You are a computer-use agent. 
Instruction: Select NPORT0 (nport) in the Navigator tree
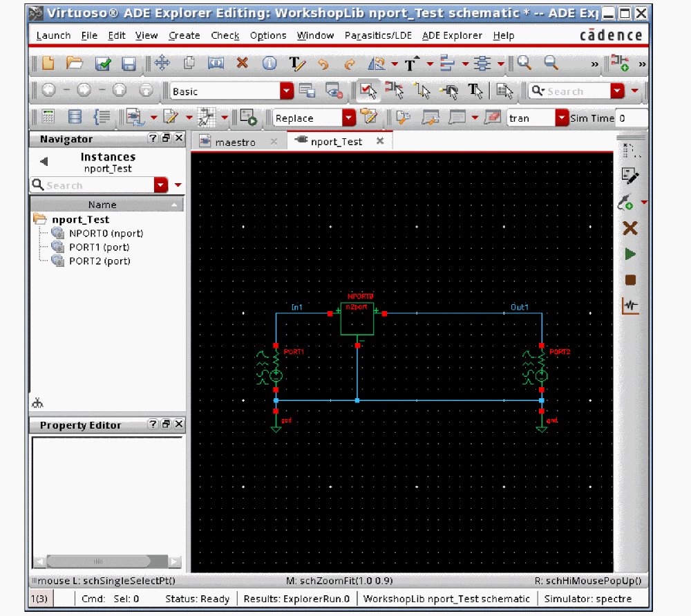106,233
